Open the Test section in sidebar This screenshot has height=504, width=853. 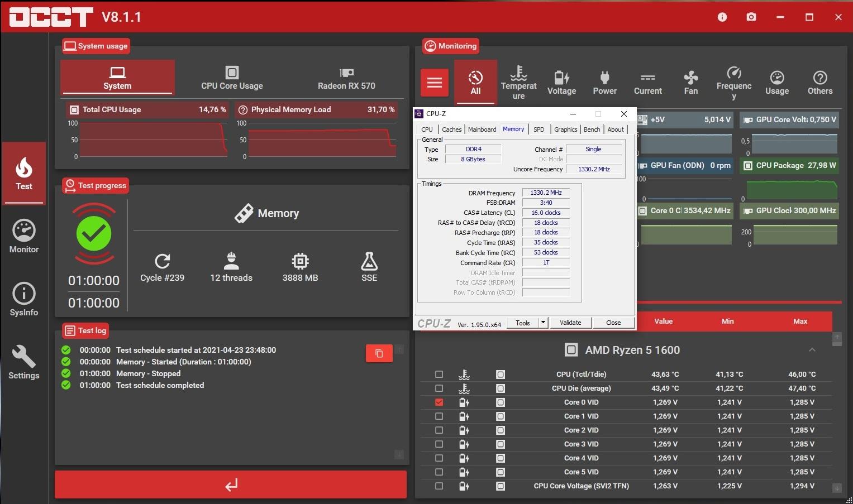tap(24, 174)
